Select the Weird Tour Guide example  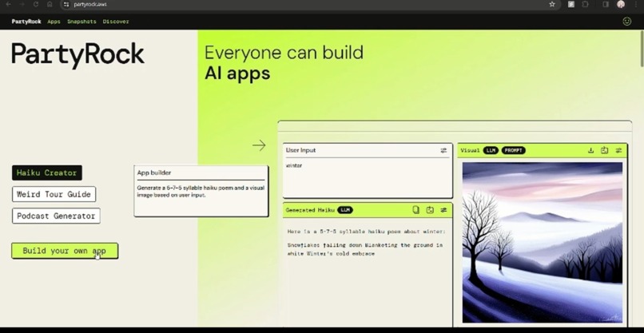tap(54, 194)
